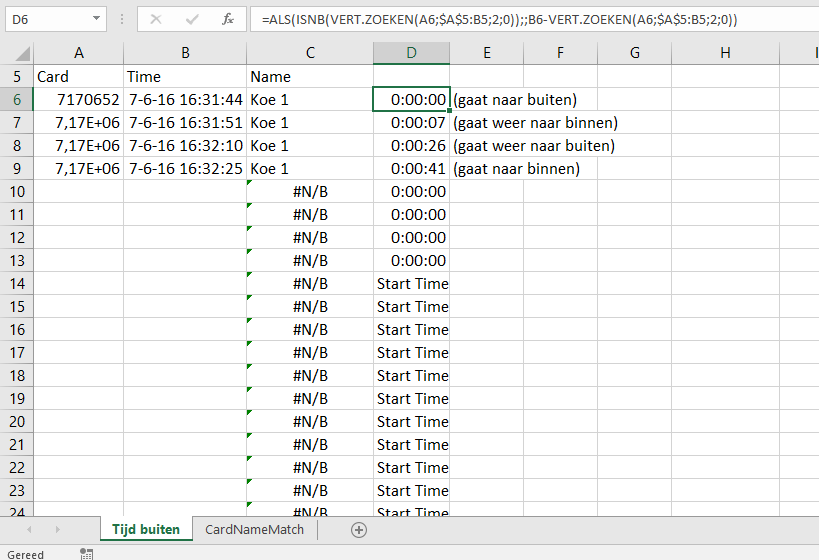Image resolution: width=819 pixels, height=560 pixels.
Task: Click the #N/B cell in row 17
Action: point(310,353)
